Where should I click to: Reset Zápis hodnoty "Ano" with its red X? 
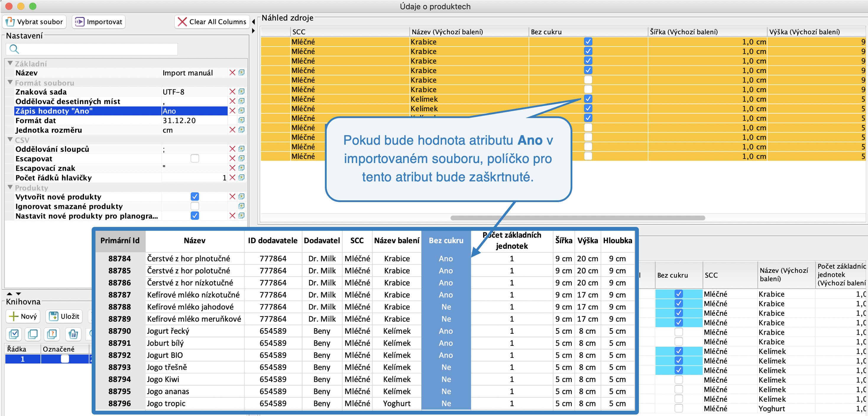(232, 111)
